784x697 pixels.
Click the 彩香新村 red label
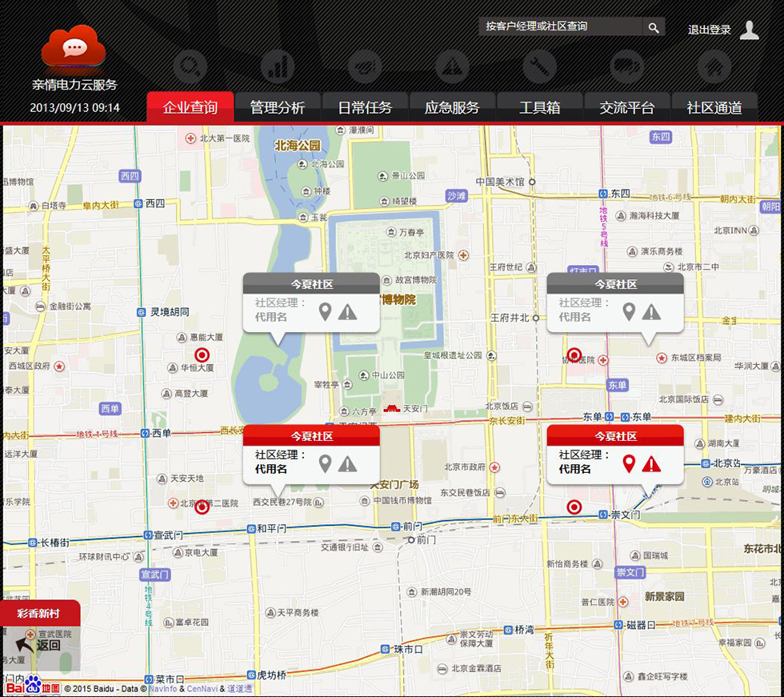tap(39, 614)
